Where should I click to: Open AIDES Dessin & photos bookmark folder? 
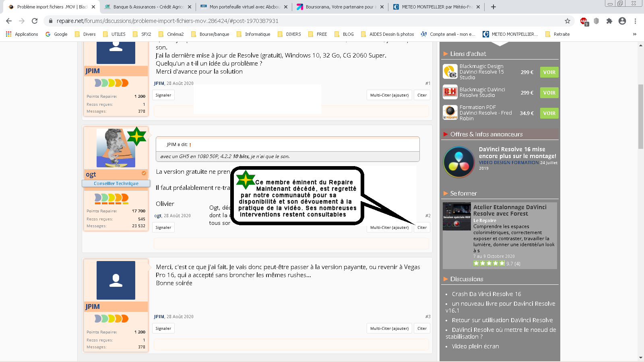point(388,34)
